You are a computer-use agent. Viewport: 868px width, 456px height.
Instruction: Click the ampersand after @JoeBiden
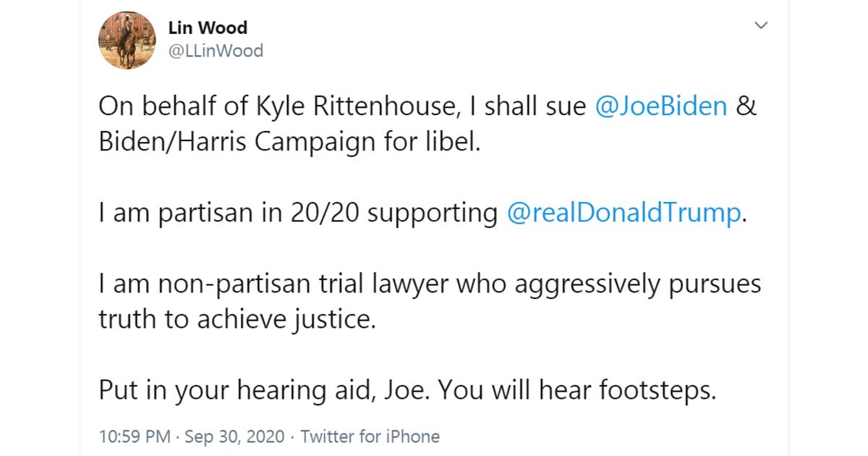(745, 106)
